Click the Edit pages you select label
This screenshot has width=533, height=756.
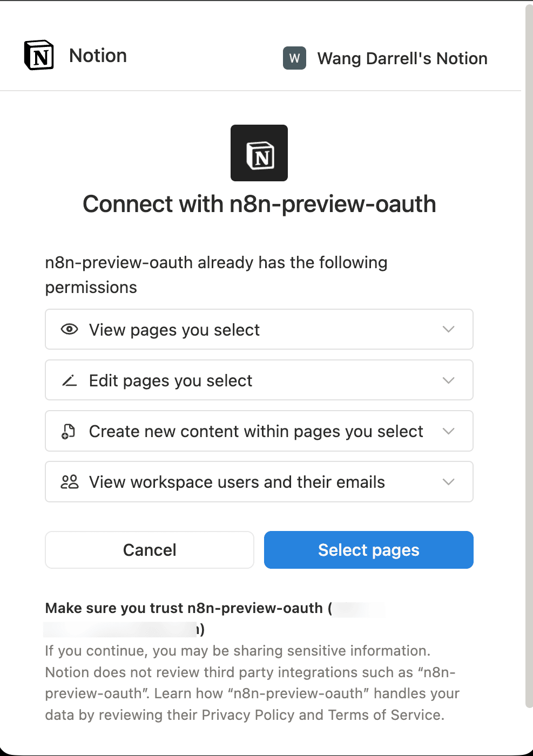pos(171,381)
